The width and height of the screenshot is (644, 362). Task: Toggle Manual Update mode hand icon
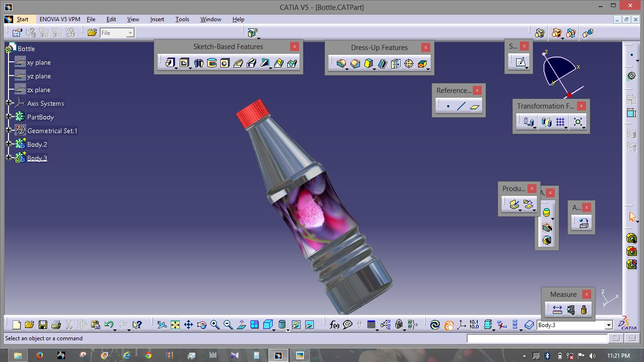(449, 325)
